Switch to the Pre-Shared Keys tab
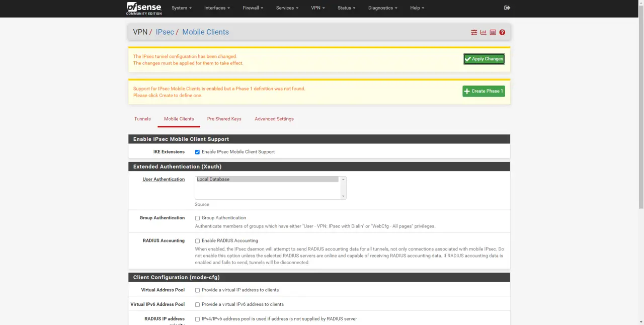644x325 pixels. click(x=224, y=119)
